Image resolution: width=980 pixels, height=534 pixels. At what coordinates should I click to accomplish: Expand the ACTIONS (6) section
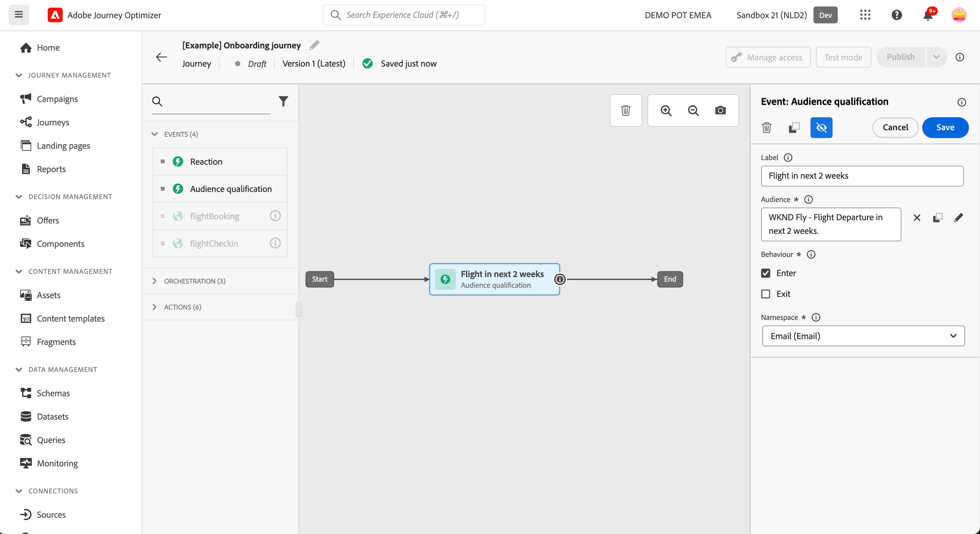[x=155, y=307]
